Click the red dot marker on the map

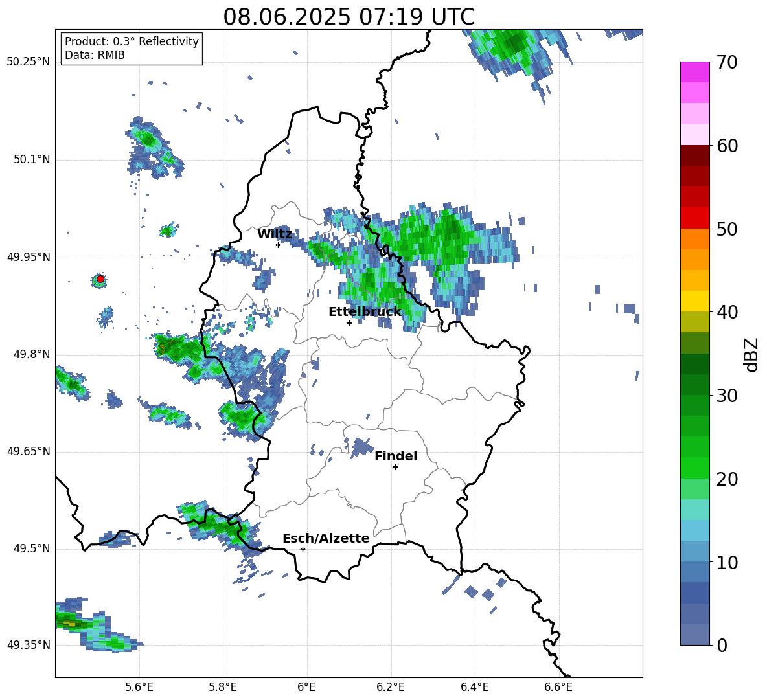[x=100, y=279]
